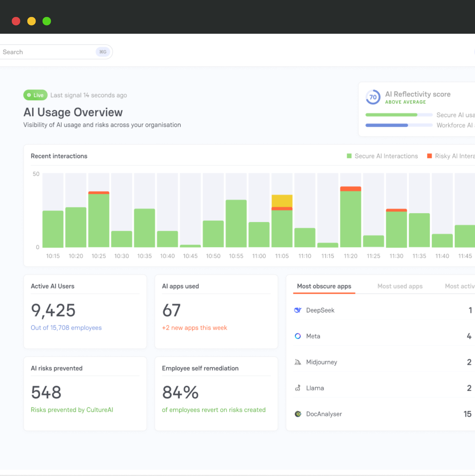This screenshot has height=476, width=475.
Task: Click the green Live status badge
Action: point(35,95)
